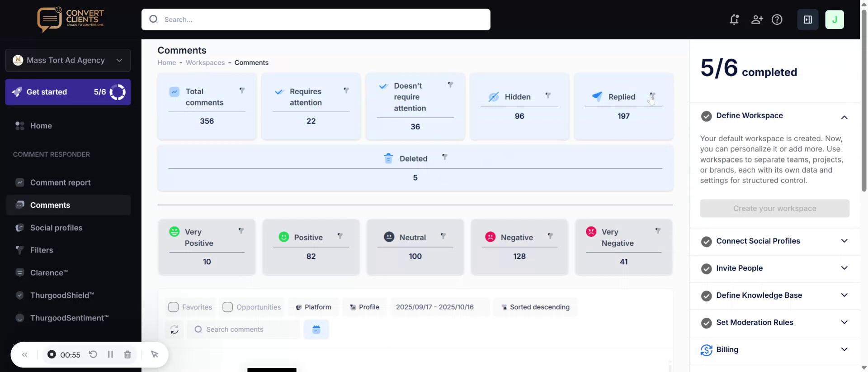Viewport: 868px width, 372px height.
Task: Filter by Positive funnel icon
Action: [340, 236]
